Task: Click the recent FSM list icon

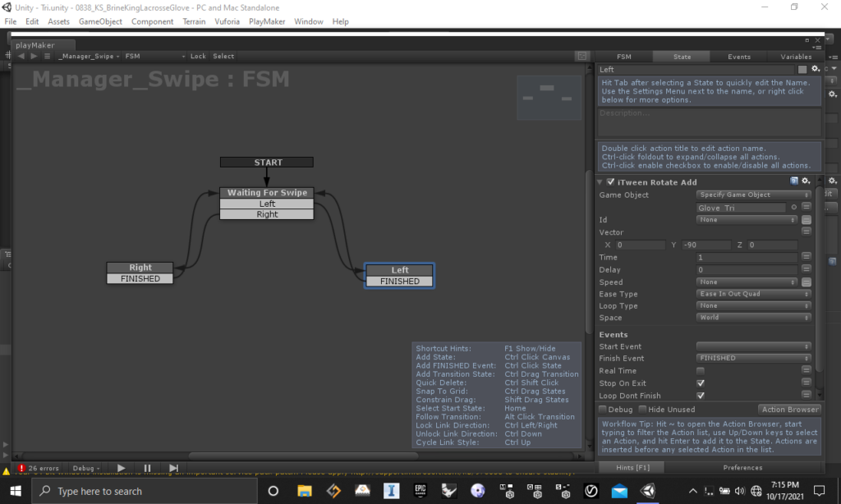Action: click(47, 56)
